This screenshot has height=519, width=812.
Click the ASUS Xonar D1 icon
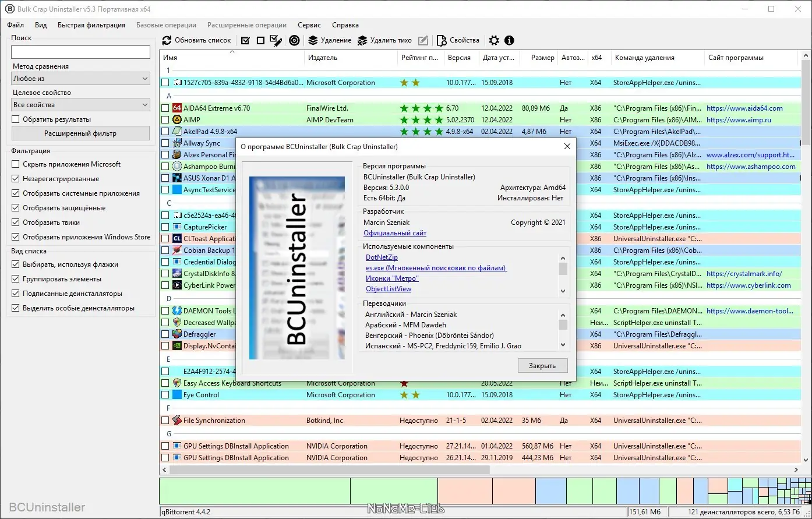[177, 178]
